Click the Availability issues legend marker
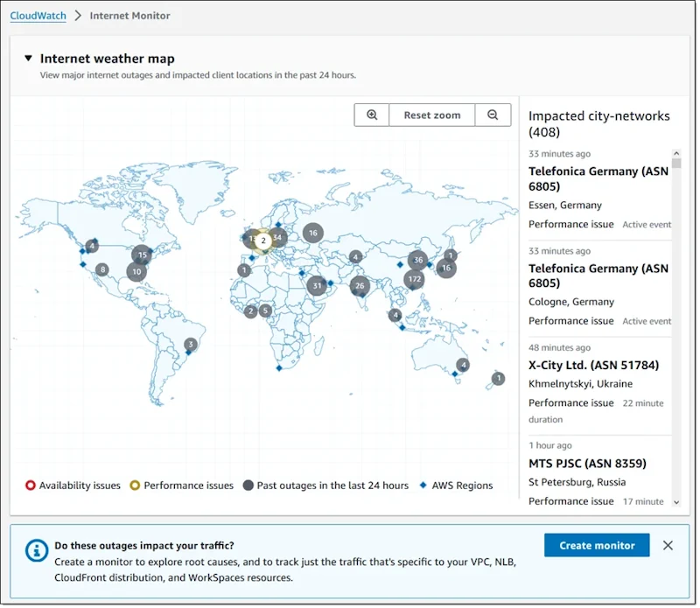700x608 pixels. click(x=30, y=486)
